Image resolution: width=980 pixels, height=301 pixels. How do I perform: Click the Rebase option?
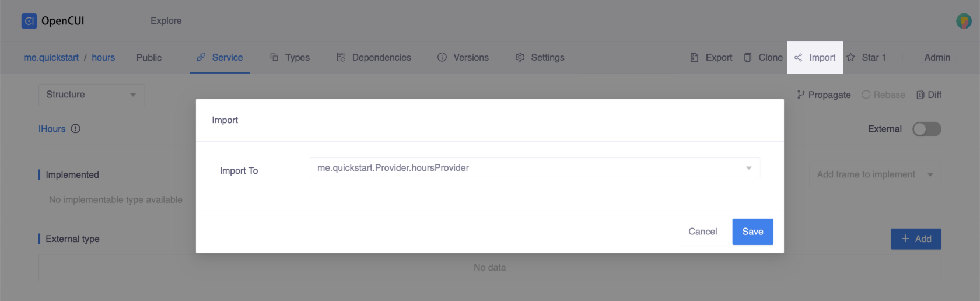coord(884,94)
